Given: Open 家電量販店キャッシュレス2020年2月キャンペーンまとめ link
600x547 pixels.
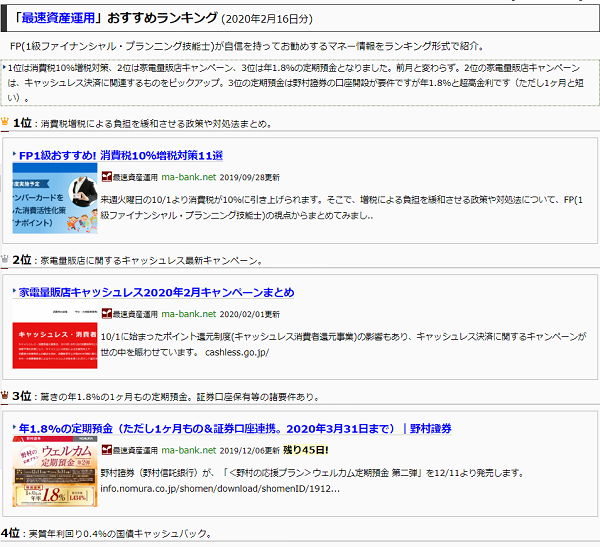Looking at the screenshot, I should point(157,292).
